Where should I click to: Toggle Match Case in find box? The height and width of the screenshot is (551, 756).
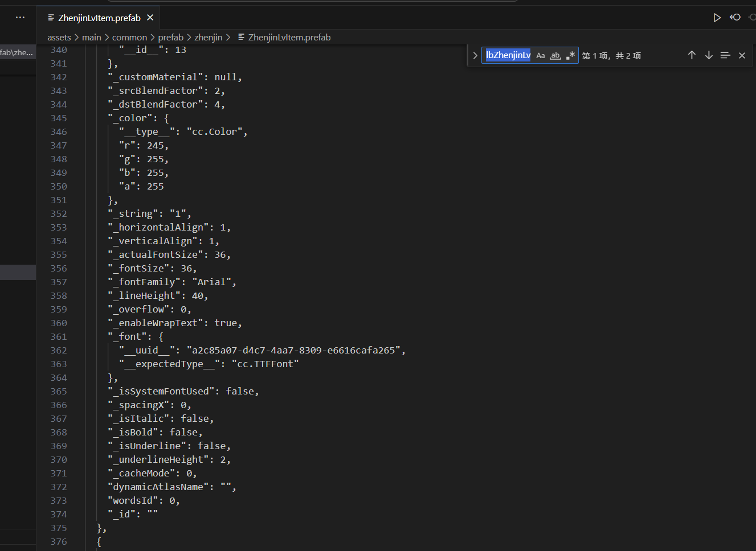(541, 55)
